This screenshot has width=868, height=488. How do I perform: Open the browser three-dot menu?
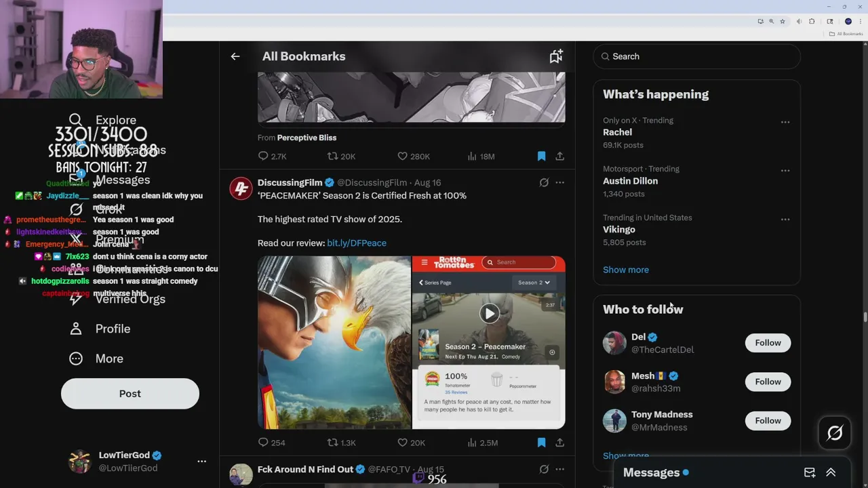pos(859,22)
